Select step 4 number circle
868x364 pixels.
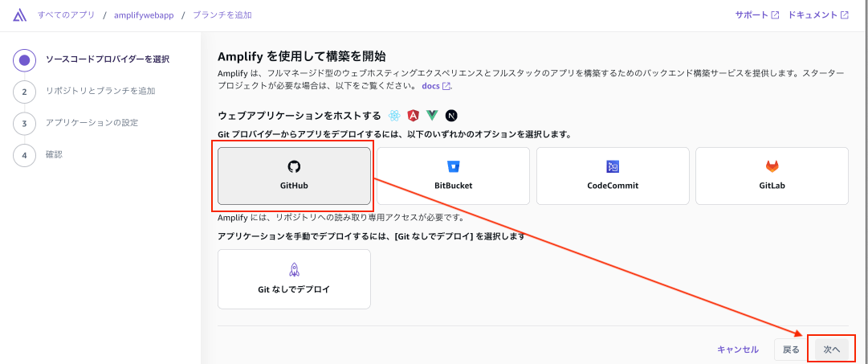pos(24,154)
